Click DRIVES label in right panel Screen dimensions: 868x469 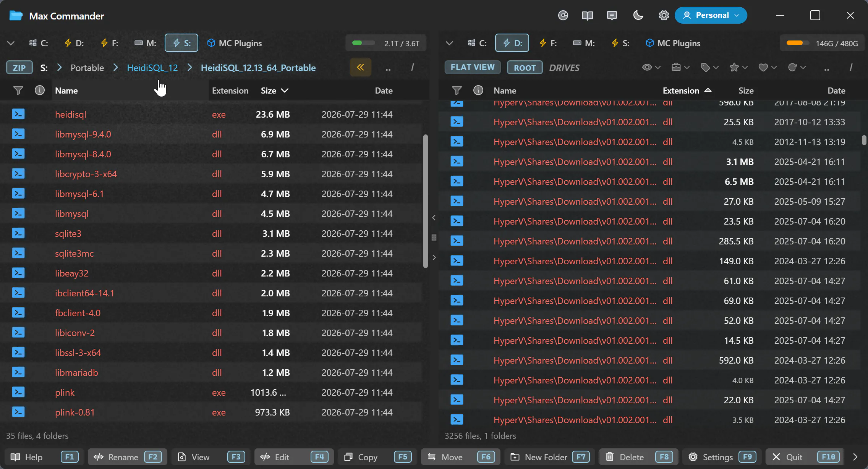click(564, 68)
